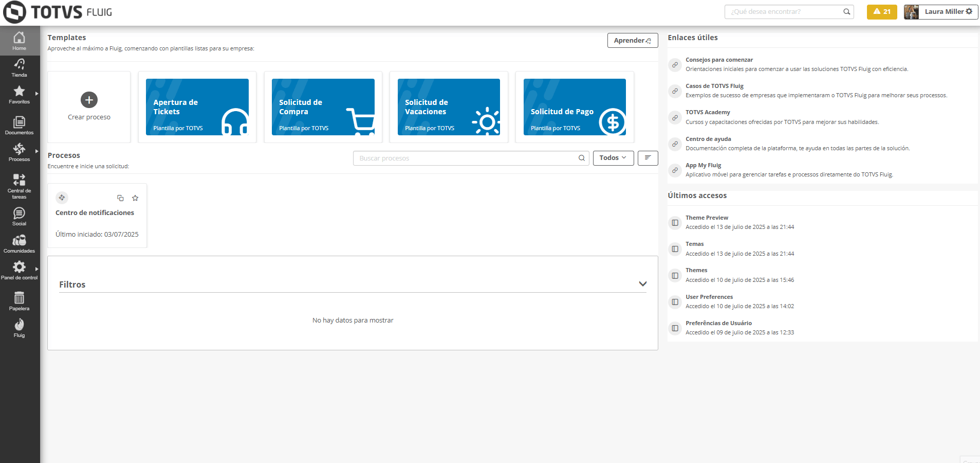Favorite the Centro de notificaciones process

point(135,198)
